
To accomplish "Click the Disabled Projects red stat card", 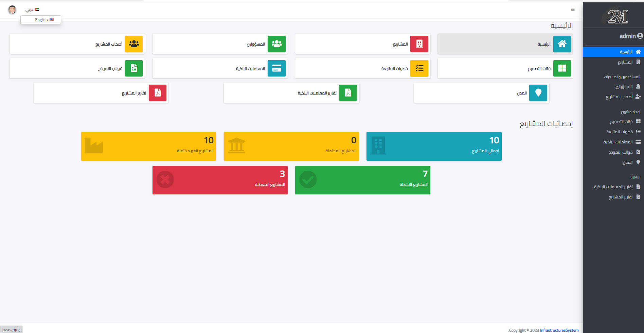I will tap(220, 180).
